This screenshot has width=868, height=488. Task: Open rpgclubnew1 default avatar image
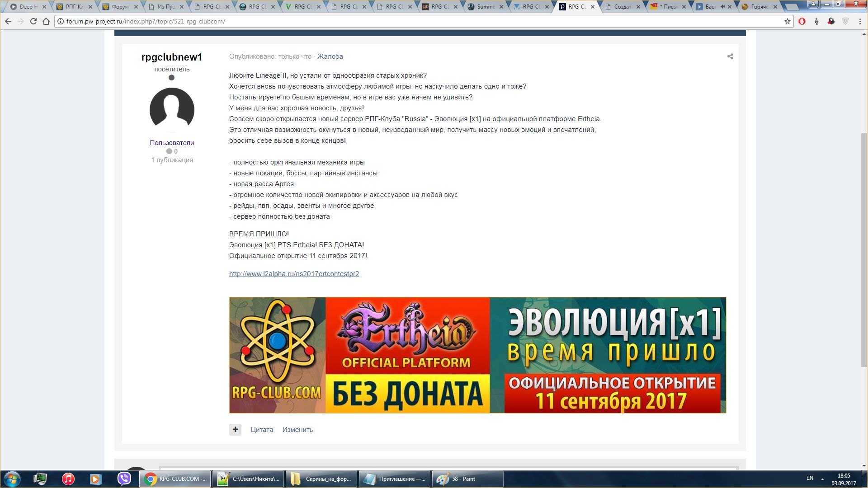point(172,110)
